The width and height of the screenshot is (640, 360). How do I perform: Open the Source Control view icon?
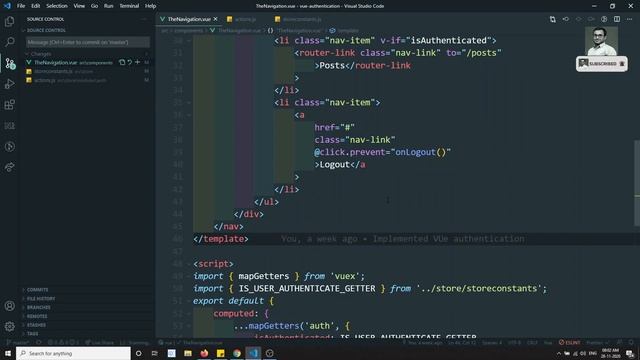click(10, 63)
